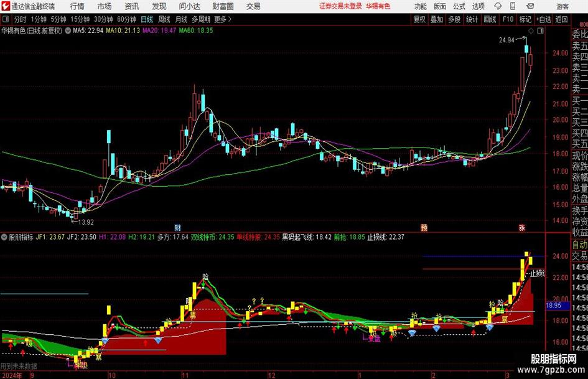Screen dimensions: 588x379
Task: Click the 财 marker on the timeline
Action: (178, 227)
